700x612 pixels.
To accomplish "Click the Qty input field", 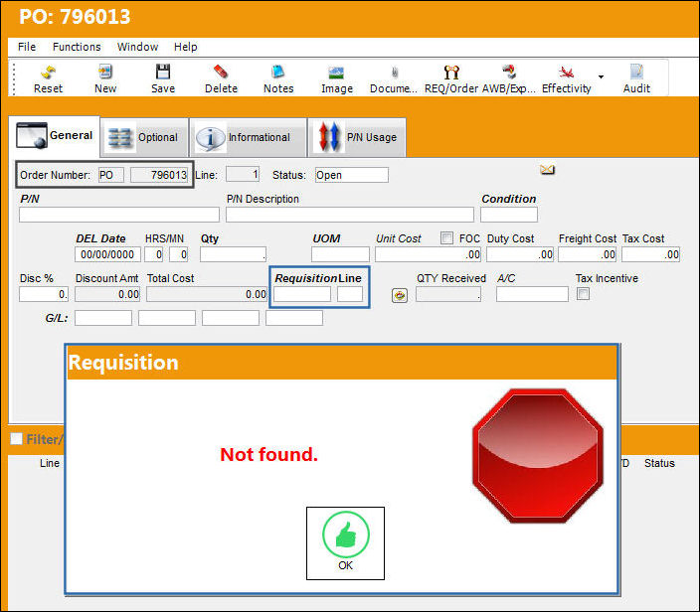I will tap(233, 254).
